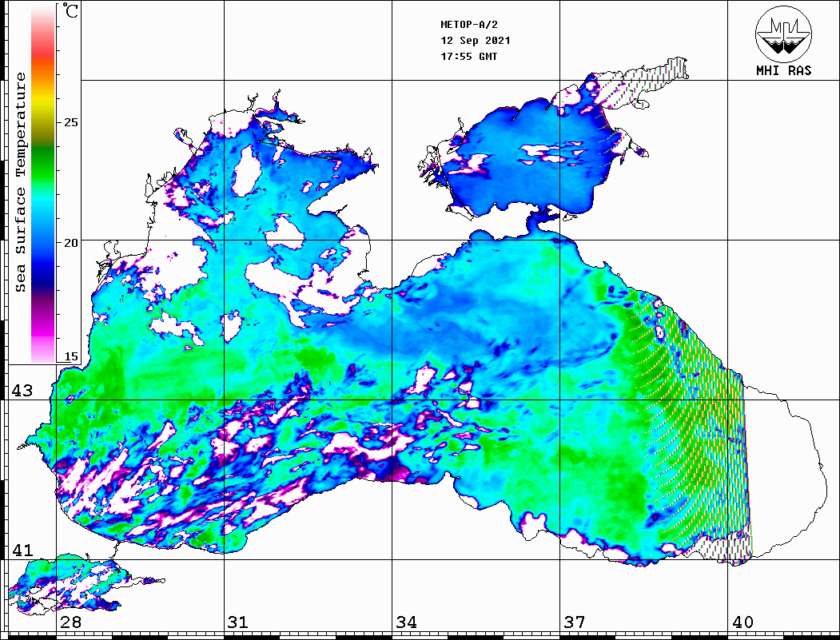Click longitude label '37'
This screenshot has height=640, width=840.
click(x=575, y=622)
